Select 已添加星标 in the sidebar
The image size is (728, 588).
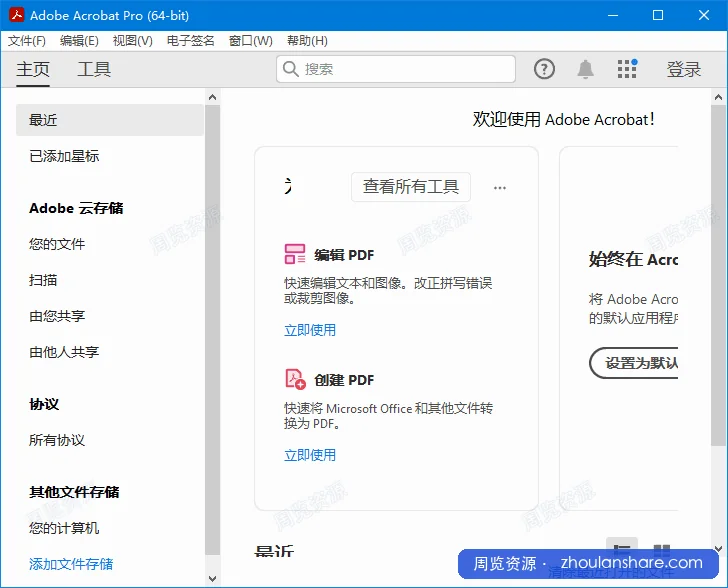point(64,157)
